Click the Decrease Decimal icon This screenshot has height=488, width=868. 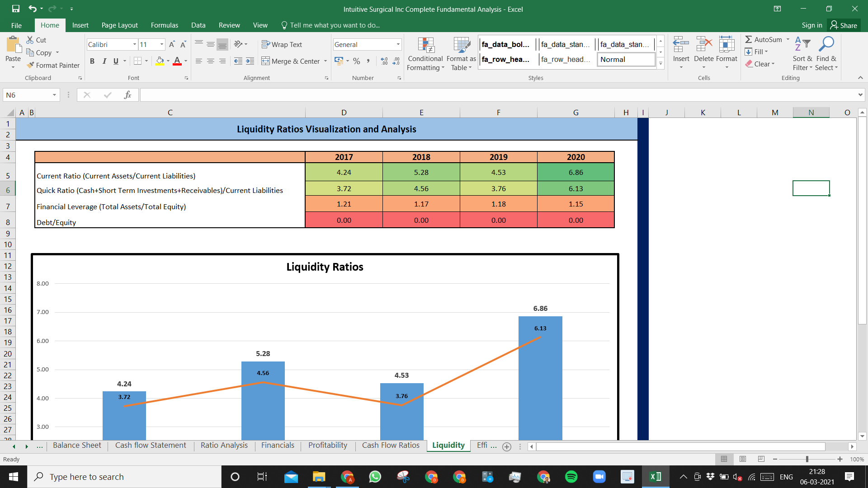tap(396, 61)
